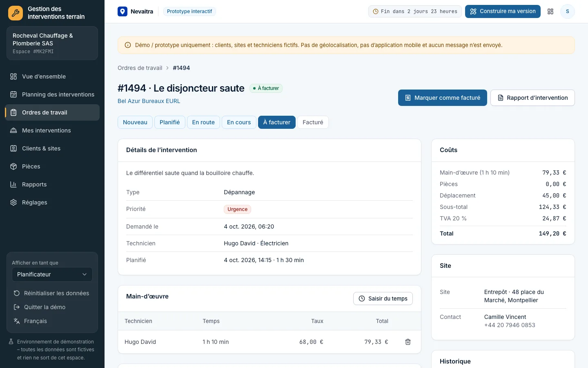The height and width of the screenshot is (368, 588).
Task: Click the clock icon beside trial countdown
Action: (376, 11)
